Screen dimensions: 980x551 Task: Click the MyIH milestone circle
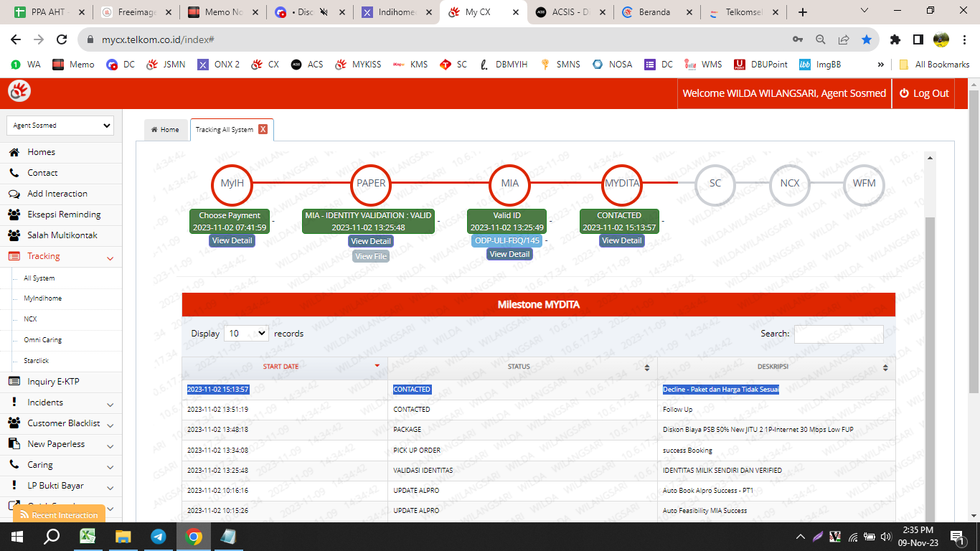pyautogui.click(x=232, y=184)
